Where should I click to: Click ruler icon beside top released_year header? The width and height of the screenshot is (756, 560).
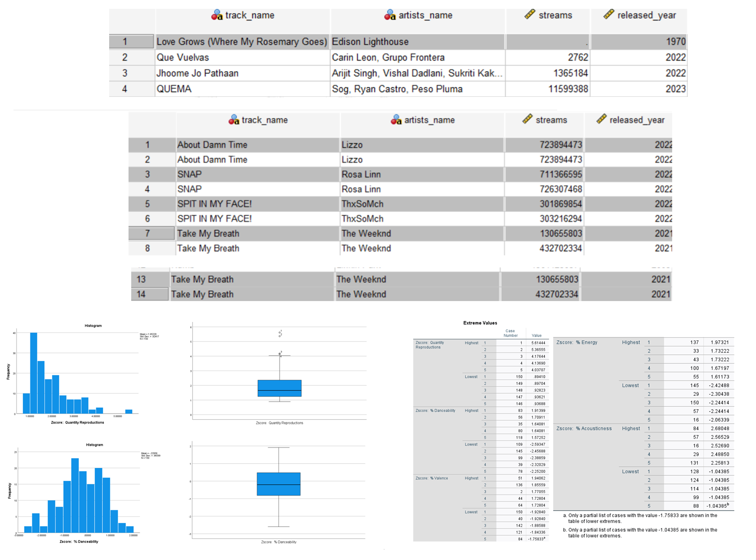609,15
